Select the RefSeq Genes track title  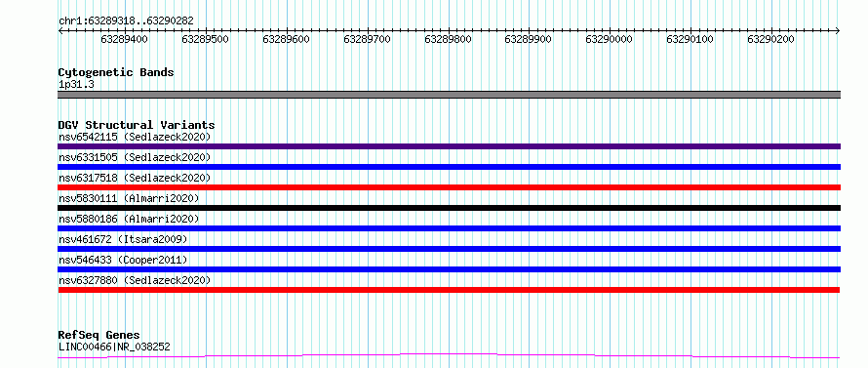pos(99,336)
